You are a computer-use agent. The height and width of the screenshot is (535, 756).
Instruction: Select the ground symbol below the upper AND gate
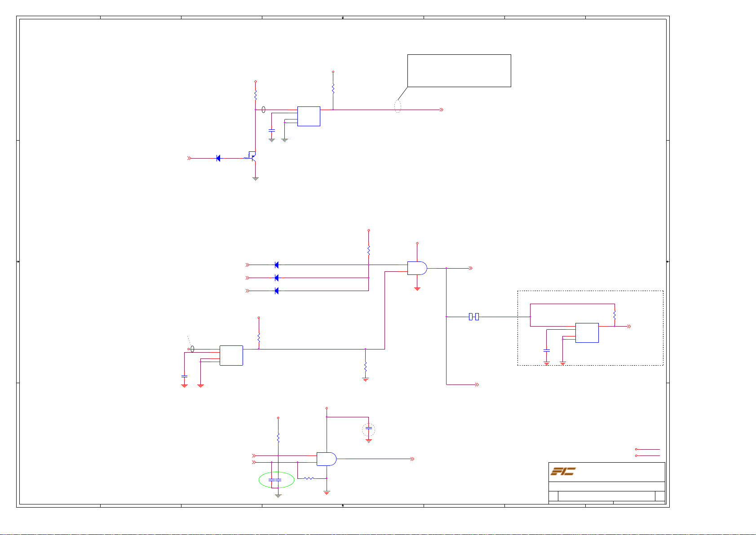pos(417,288)
